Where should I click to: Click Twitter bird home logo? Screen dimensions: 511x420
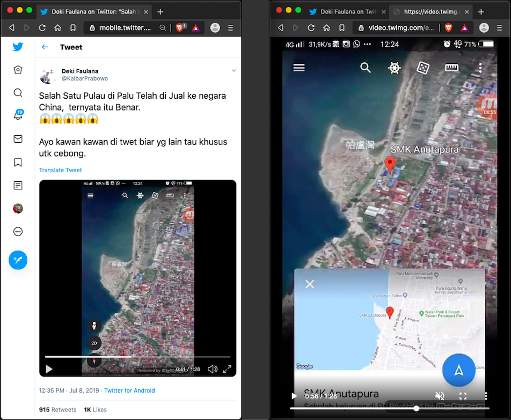(18, 47)
